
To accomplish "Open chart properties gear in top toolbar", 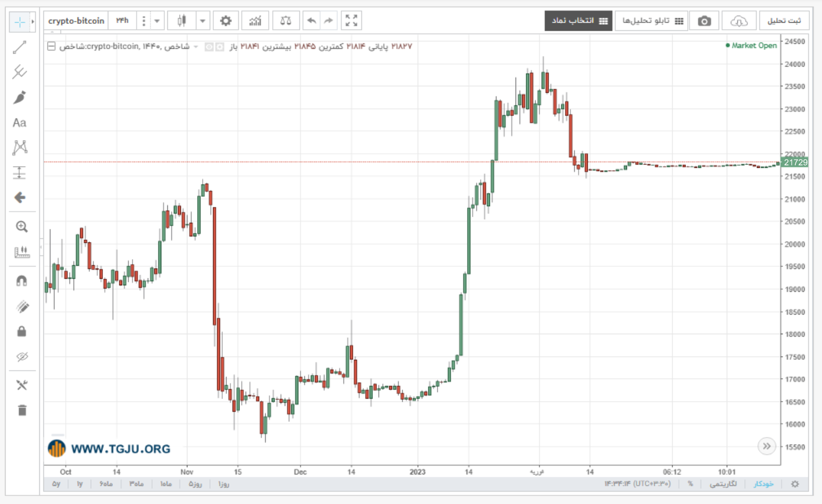I will (226, 21).
